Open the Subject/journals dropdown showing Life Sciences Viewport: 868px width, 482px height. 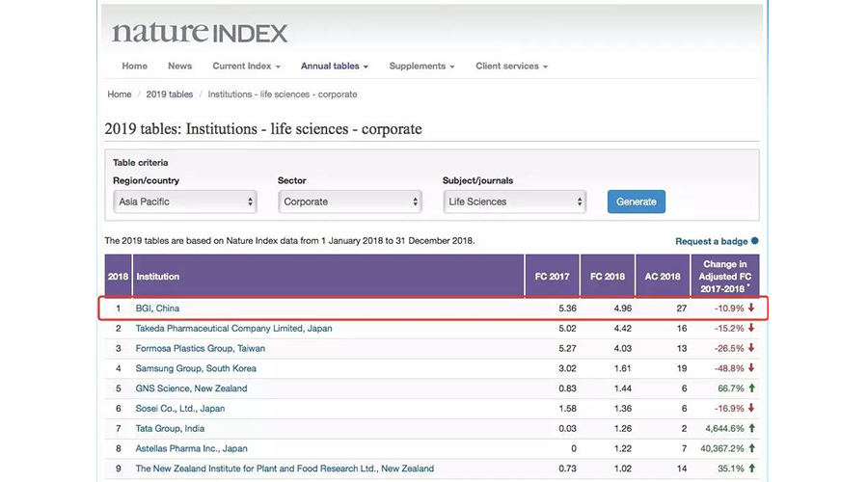[x=515, y=201]
